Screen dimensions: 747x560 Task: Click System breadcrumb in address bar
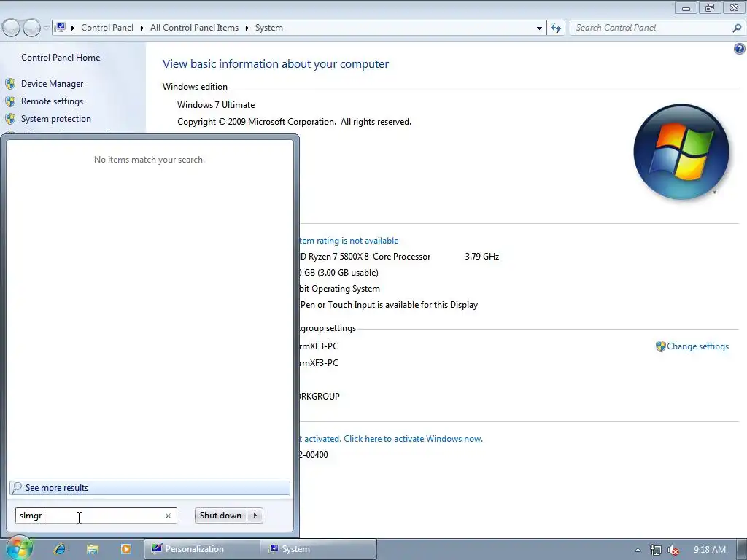(x=269, y=28)
